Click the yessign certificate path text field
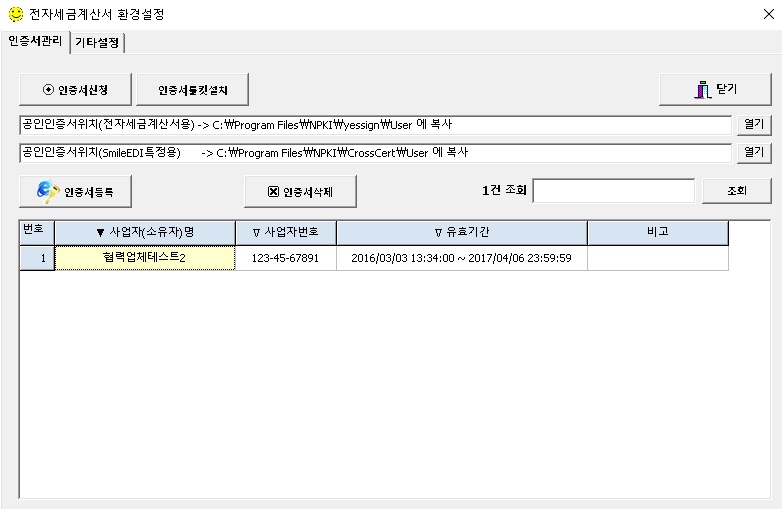782x509 pixels. pos(375,125)
